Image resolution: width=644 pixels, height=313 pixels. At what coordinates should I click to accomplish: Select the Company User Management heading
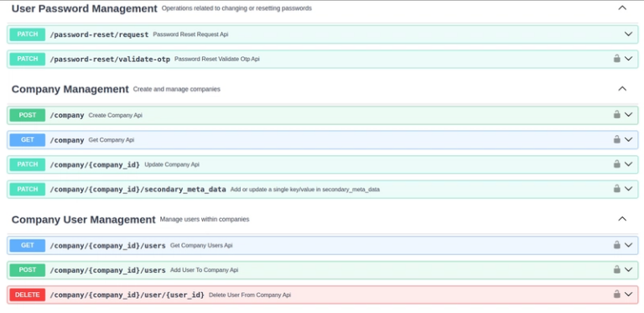[x=83, y=219]
